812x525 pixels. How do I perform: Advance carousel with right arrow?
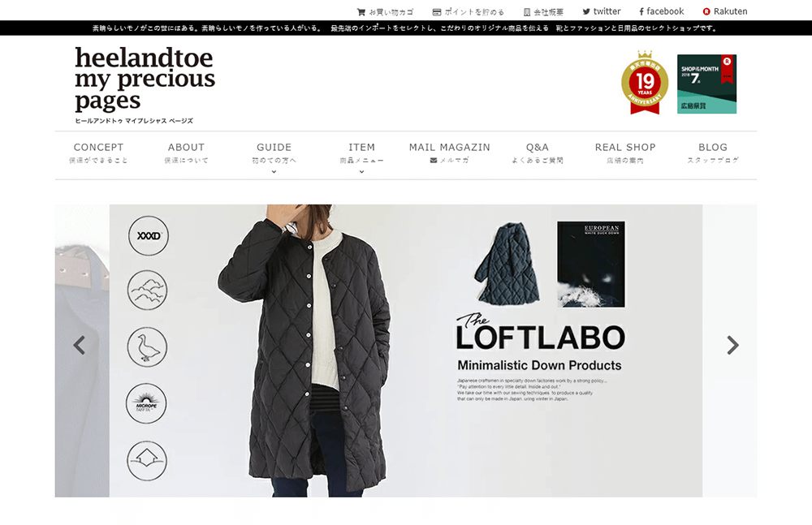pos(732,345)
